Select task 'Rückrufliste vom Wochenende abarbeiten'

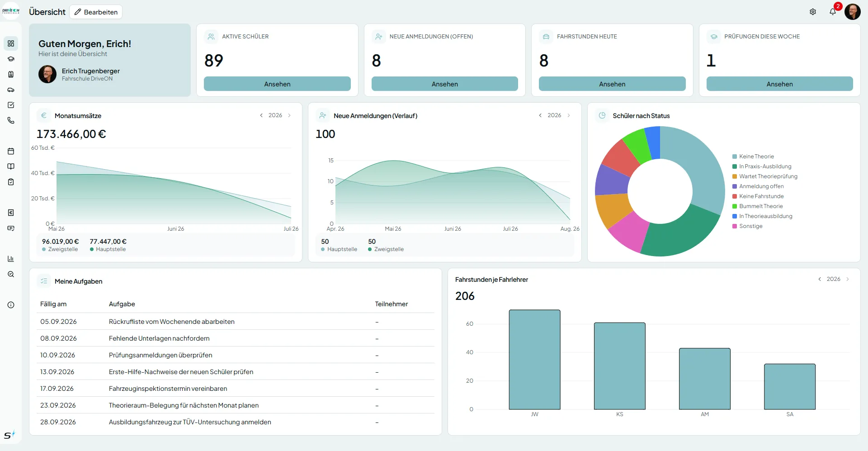[x=235, y=322]
